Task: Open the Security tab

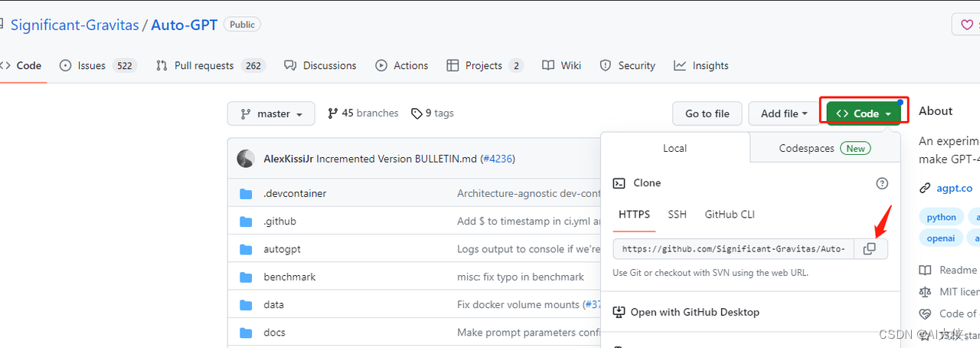Action: 628,65
